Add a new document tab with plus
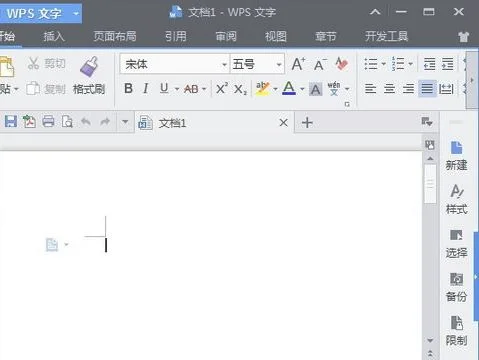479x360 pixels. point(307,123)
